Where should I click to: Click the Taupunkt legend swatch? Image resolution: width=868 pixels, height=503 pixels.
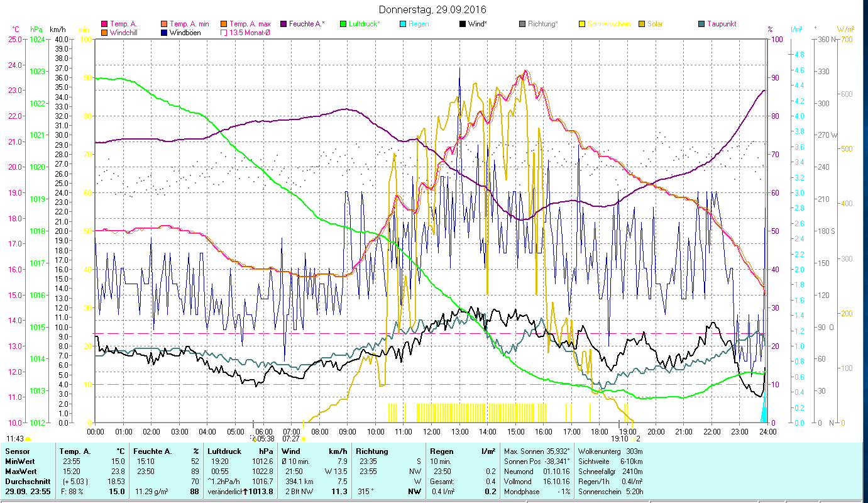[x=701, y=24]
